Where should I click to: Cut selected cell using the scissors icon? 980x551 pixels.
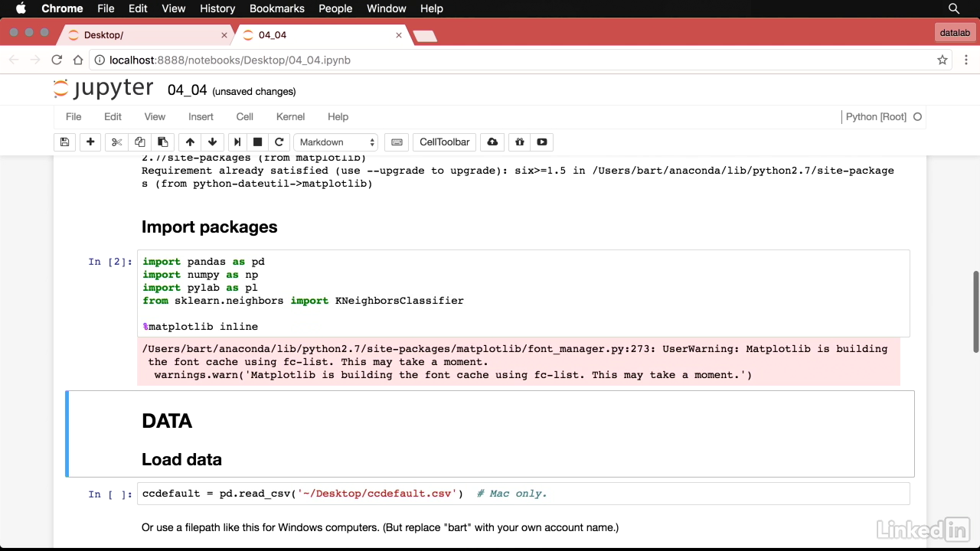(x=117, y=142)
